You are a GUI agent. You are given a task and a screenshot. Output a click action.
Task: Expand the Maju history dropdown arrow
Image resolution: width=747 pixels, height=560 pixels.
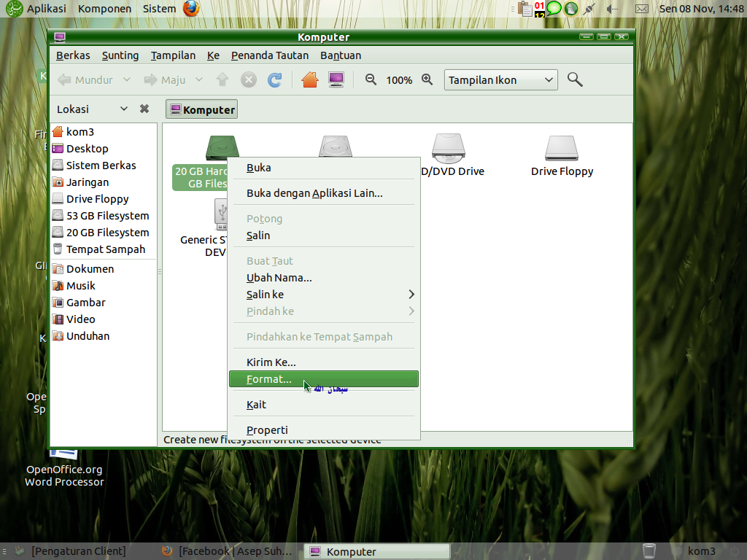pyautogui.click(x=199, y=79)
